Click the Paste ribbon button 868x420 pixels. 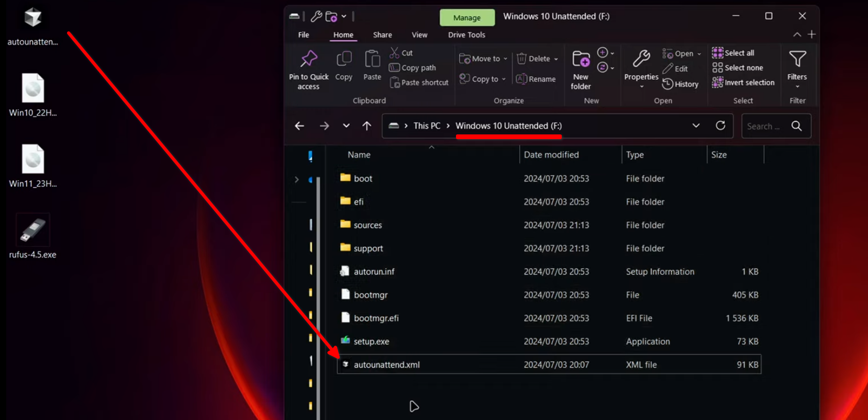(x=372, y=66)
